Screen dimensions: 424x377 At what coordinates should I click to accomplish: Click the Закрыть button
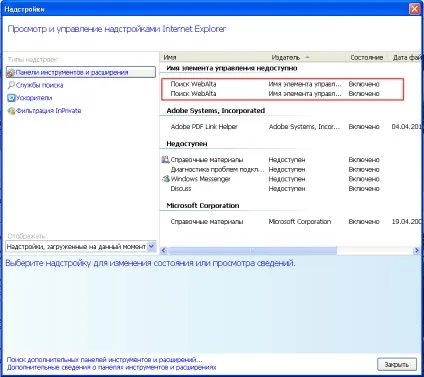pyautogui.click(x=397, y=364)
